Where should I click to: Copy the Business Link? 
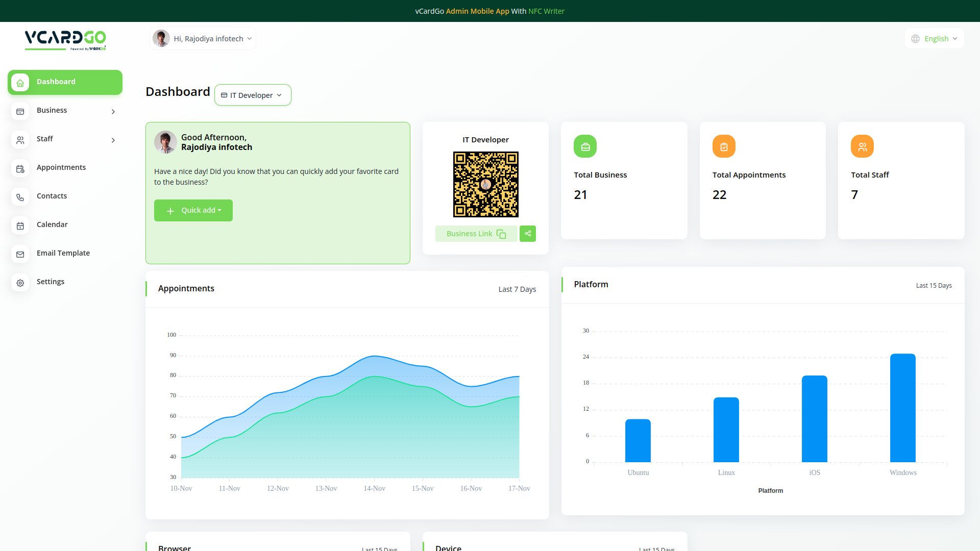476,234
